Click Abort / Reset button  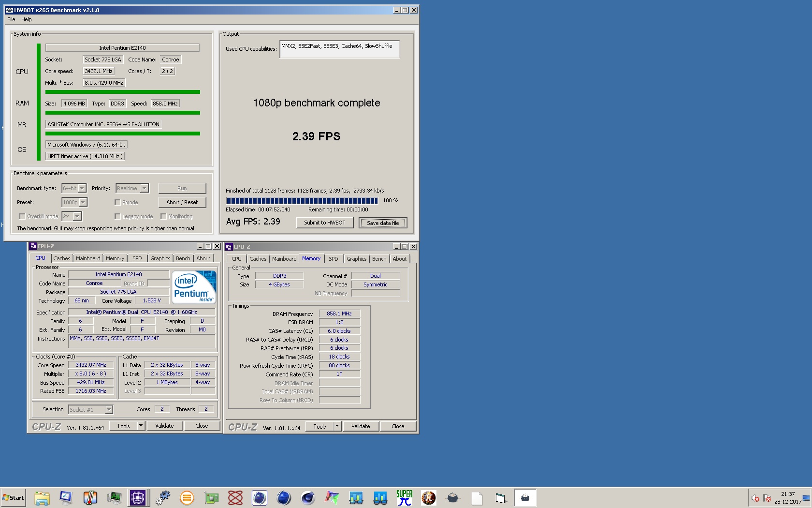pyautogui.click(x=182, y=202)
